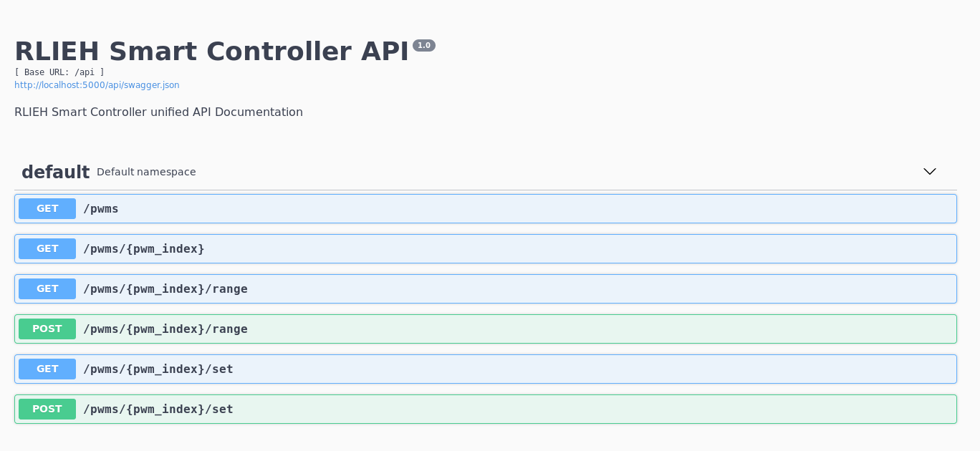Click GET badge for /pwms/{pwm_index}/set
Image resolution: width=980 pixels, height=451 pixels.
[47, 369]
